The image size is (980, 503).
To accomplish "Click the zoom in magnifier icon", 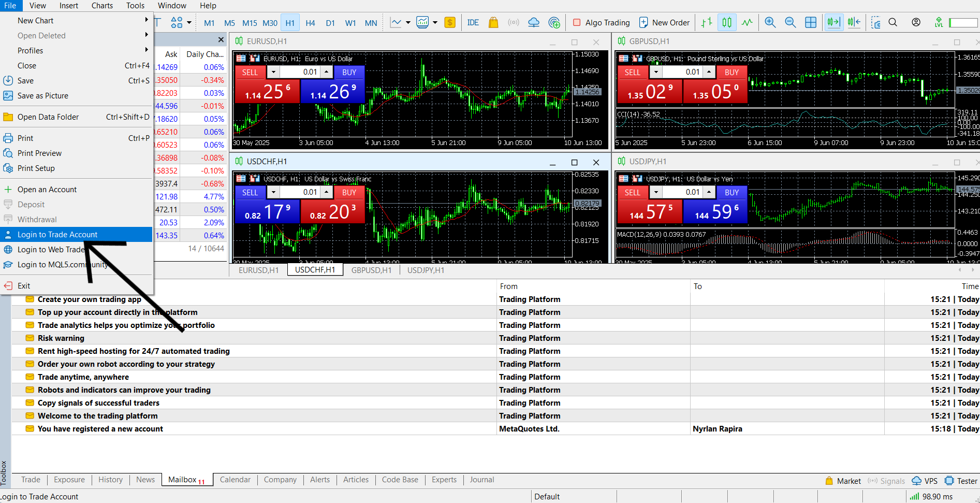I will click(x=770, y=22).
